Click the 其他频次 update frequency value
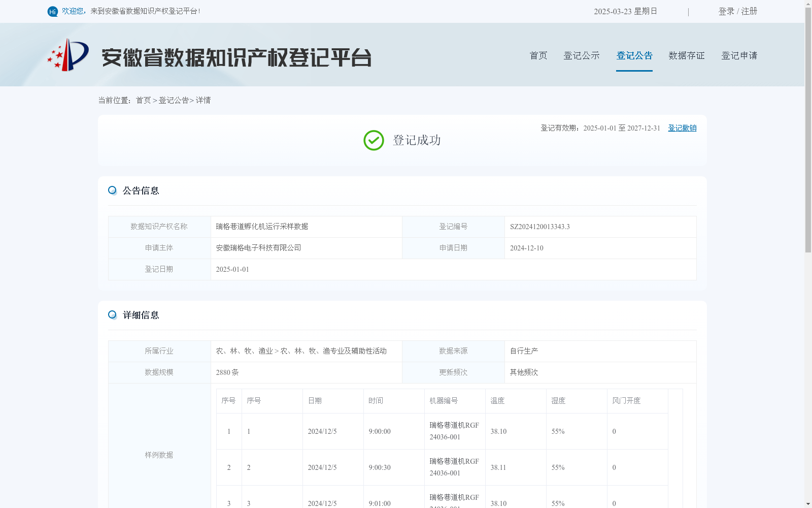 tap(524, 372)
